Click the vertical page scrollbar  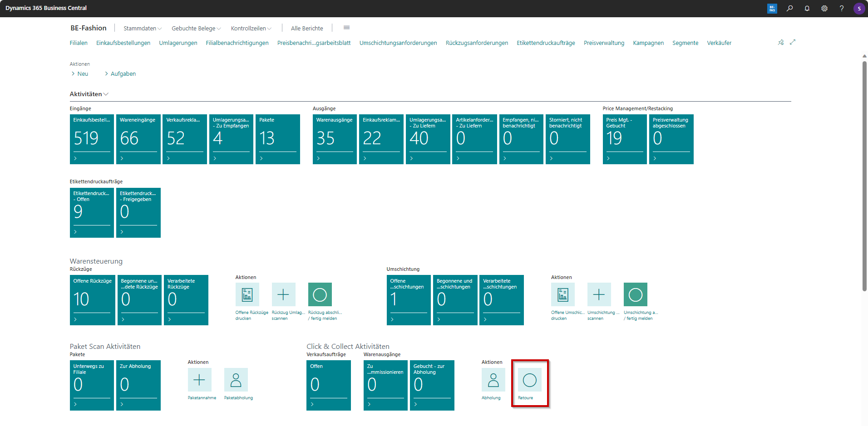[864, 177]
